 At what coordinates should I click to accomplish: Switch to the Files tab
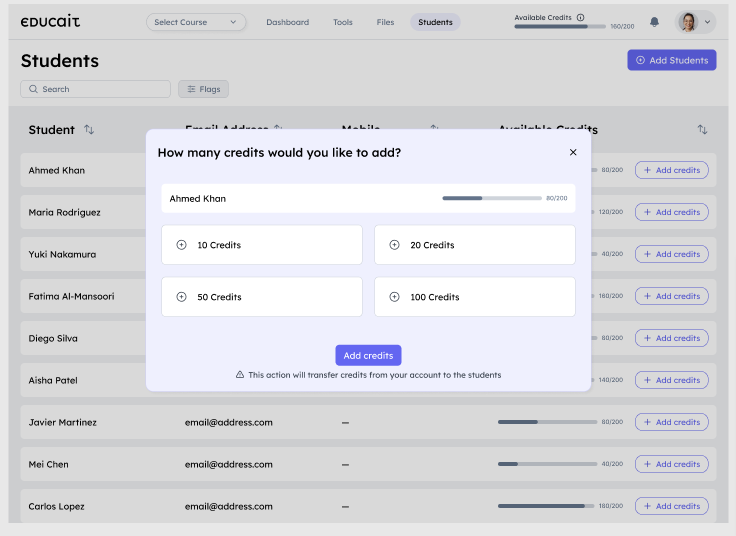(x=385, y=22)
